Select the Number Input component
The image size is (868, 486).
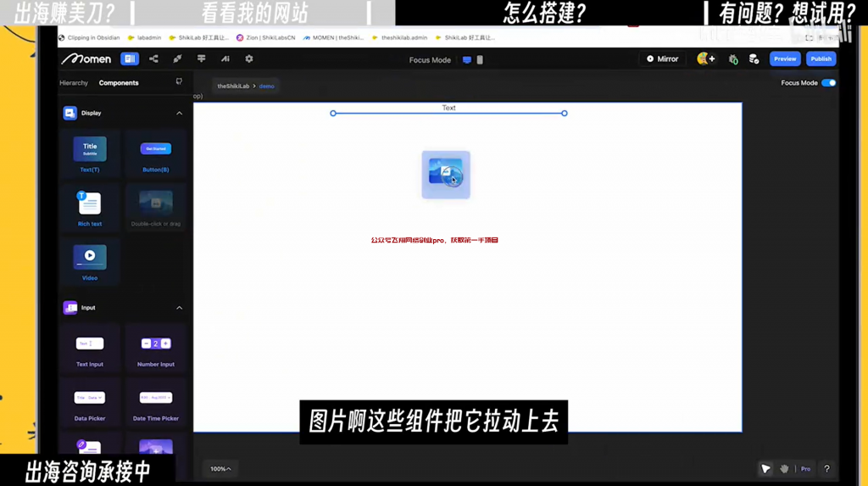pos(156,349)
